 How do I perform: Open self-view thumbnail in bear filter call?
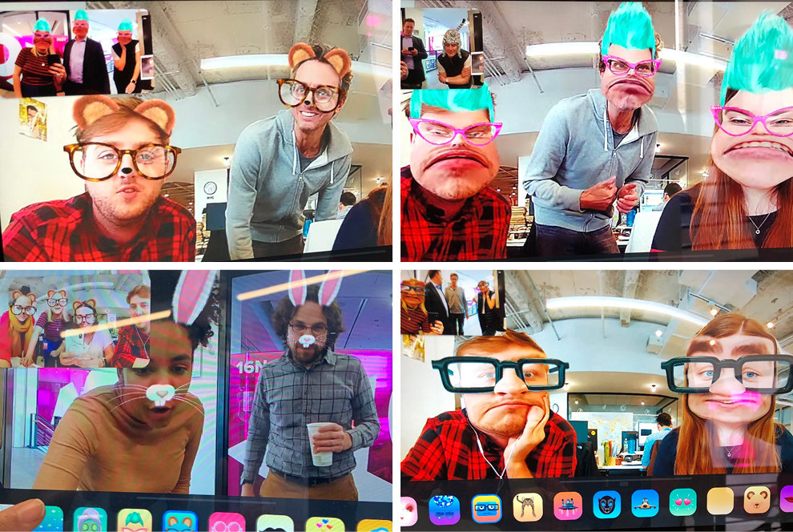(78, 53)
